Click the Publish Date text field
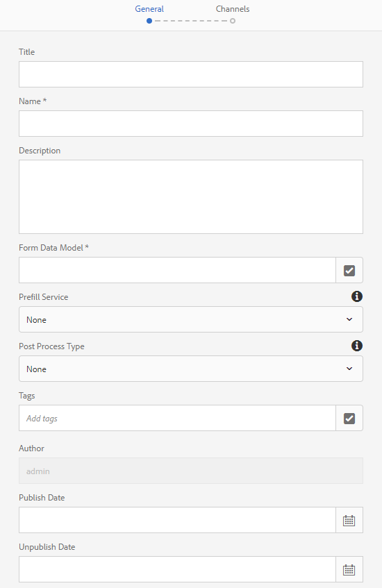Screen dimensions: 382x588 [178, 520]
